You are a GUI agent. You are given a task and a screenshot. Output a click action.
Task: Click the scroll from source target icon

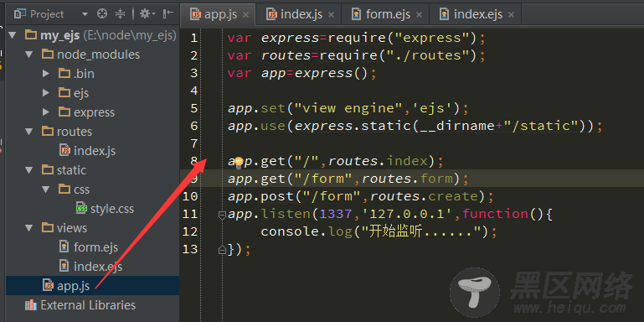pos(102,14)
